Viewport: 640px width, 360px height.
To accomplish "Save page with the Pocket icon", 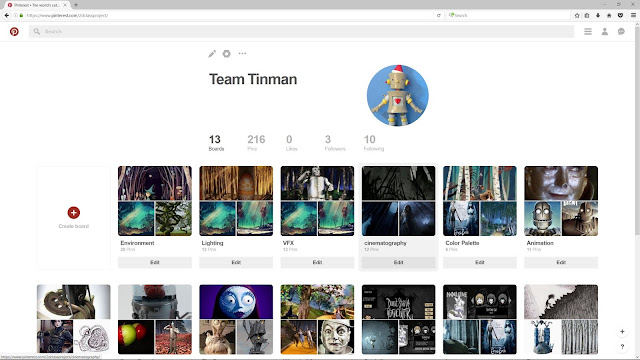I will [620, 15].
